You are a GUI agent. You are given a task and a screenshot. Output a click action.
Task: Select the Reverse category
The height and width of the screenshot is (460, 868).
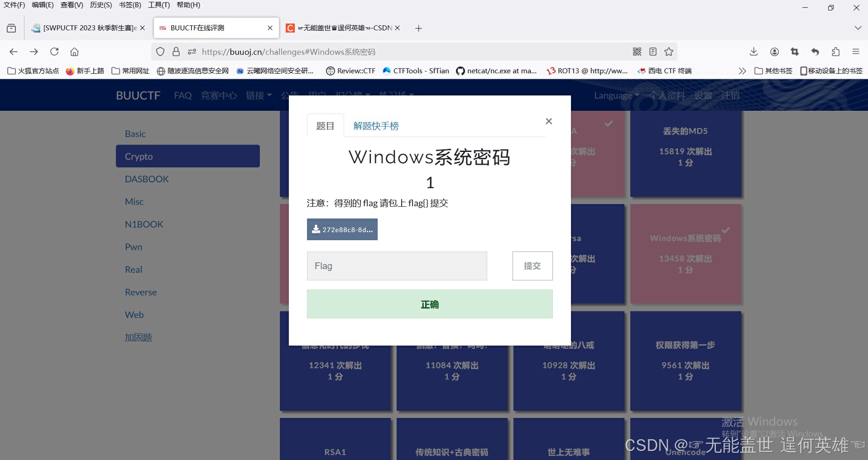pyautogui.click(x=188, y=292)
